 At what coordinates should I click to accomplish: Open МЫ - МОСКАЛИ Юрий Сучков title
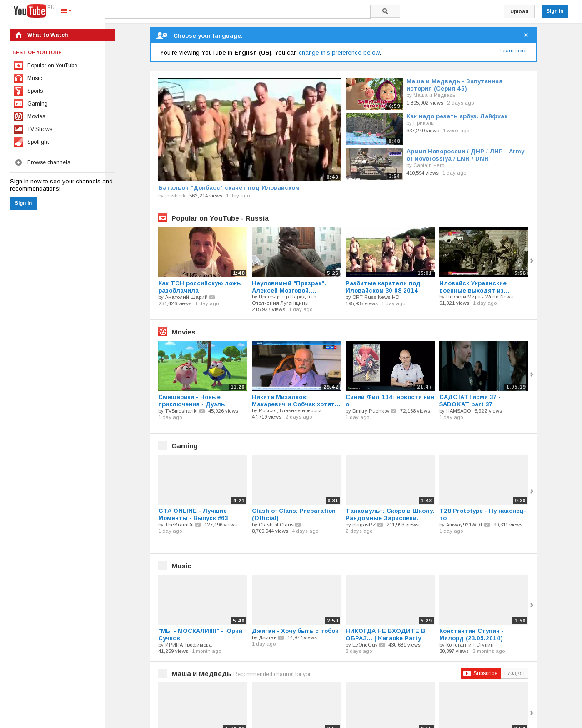tap(200, 634)
